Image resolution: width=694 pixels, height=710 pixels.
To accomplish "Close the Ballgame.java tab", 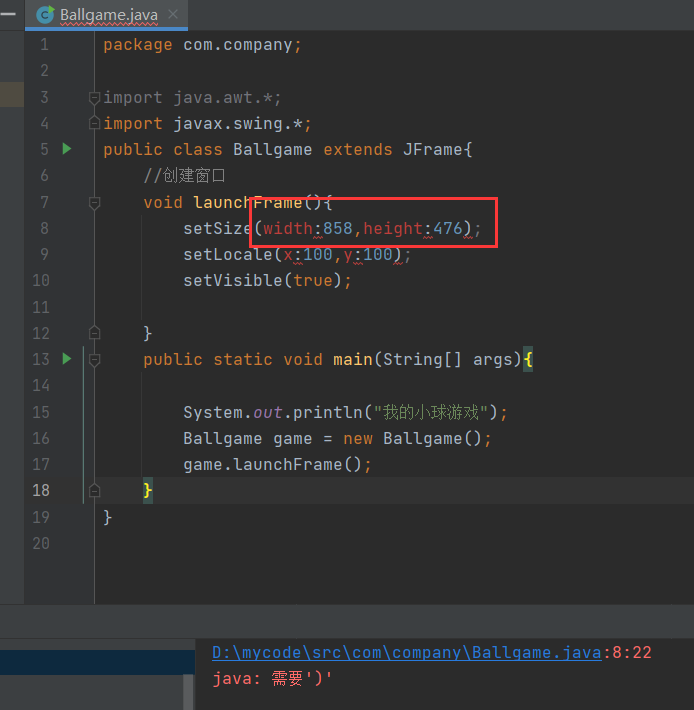I will coord(172,14).
